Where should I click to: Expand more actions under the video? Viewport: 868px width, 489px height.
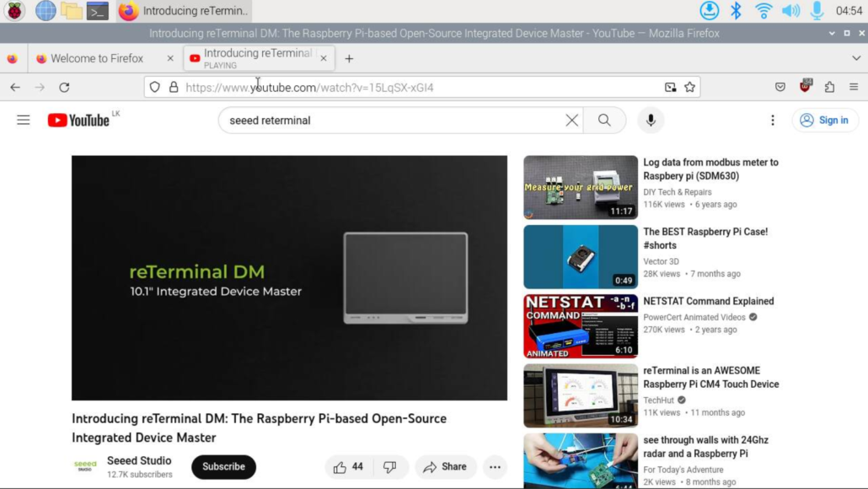[x=495, y=467]
